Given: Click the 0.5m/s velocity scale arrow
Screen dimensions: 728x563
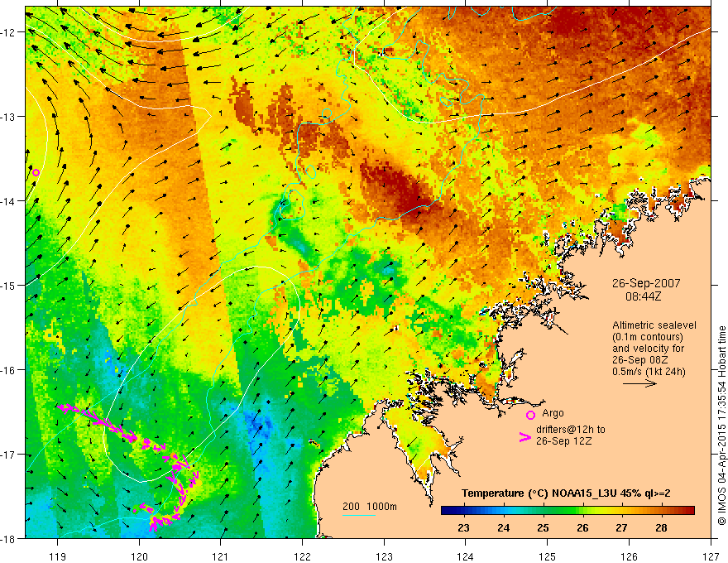Looking at the screenshot, I should pos(639,383).
